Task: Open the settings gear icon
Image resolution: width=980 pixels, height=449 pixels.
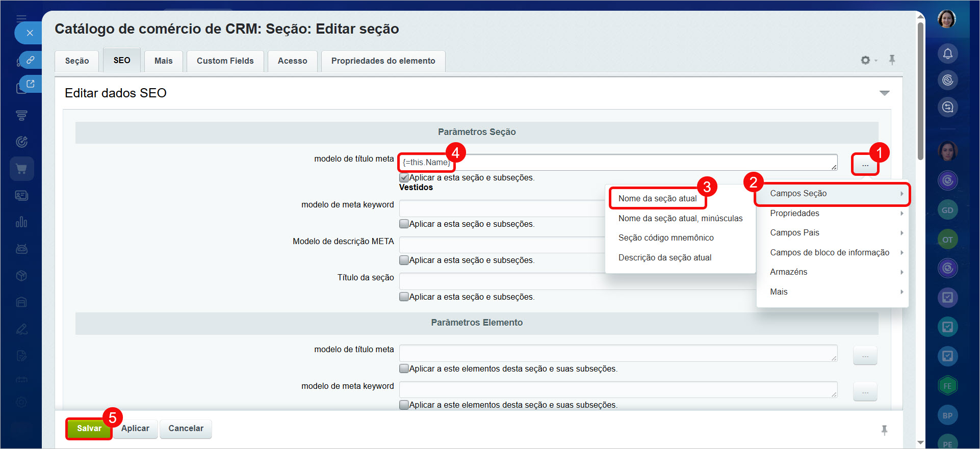Action: click(x=865, y=60)
